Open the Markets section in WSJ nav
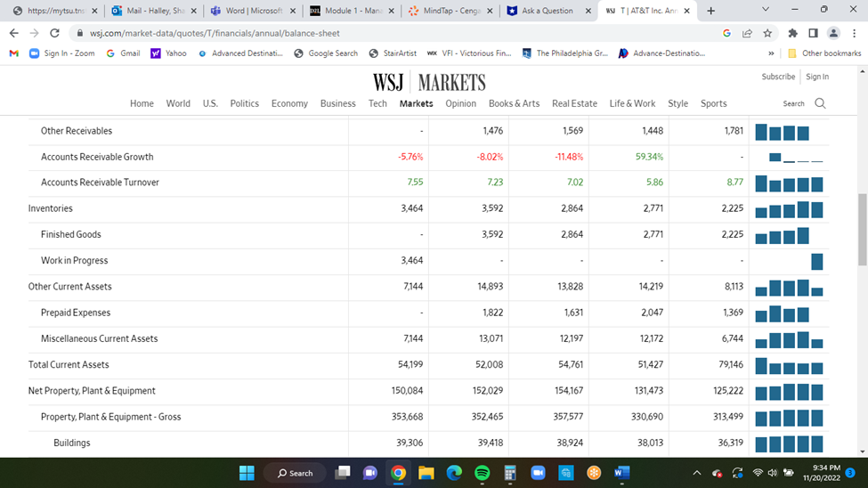 417,103
